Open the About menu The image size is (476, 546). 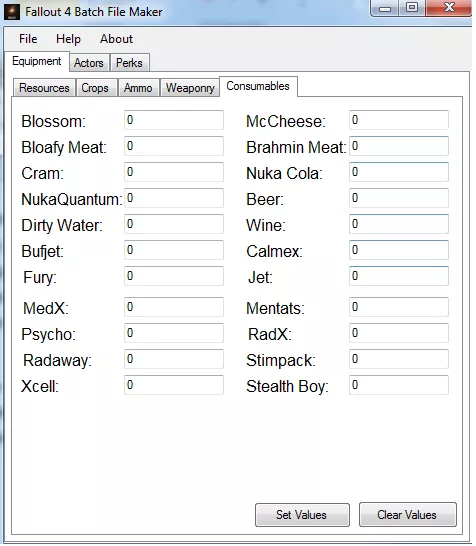(x=116, y=39)
